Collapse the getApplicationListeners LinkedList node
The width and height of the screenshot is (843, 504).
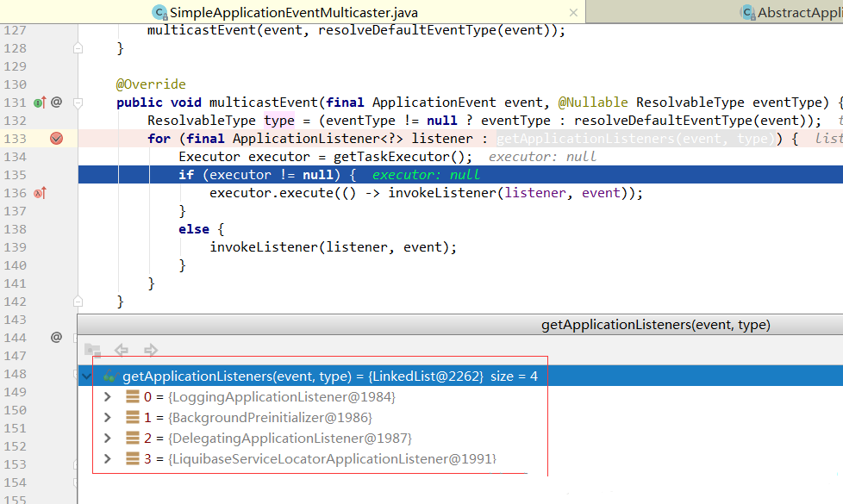88,376
